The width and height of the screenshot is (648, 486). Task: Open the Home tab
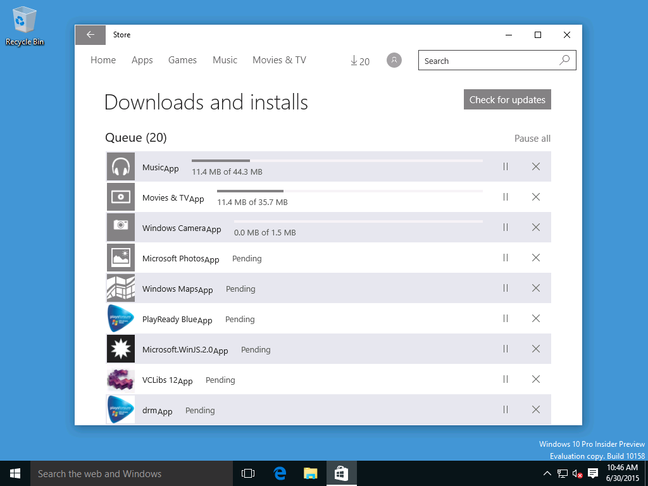(103, 60)
